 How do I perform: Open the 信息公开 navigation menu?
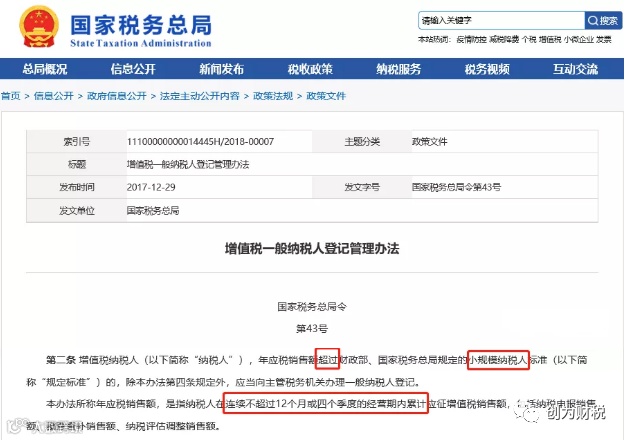[x=133, y=69]
